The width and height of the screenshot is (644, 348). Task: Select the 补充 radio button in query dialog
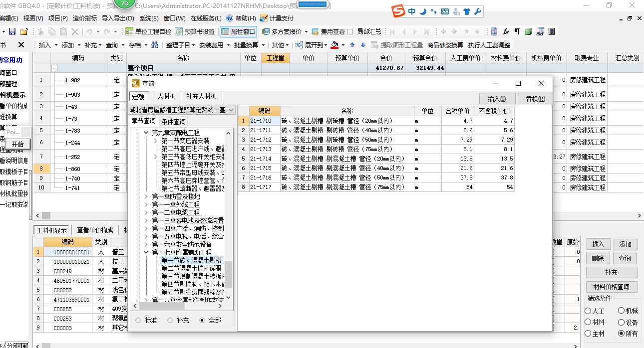(170, 320)
